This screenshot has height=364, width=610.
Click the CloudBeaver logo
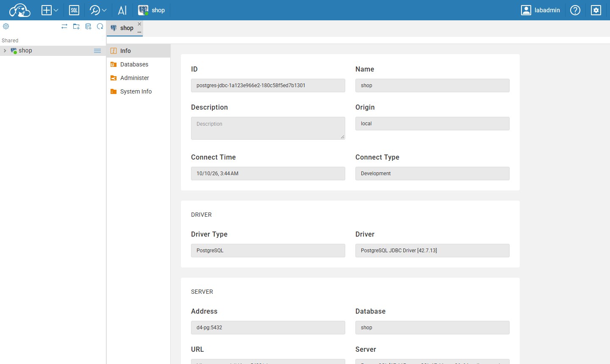click(x=19, y=10)
